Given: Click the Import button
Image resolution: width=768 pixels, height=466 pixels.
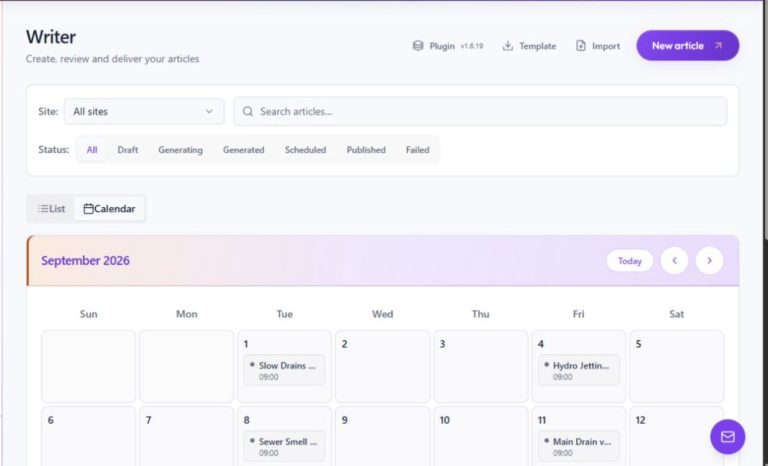Looking at the screenshot, I should [598, 46].
